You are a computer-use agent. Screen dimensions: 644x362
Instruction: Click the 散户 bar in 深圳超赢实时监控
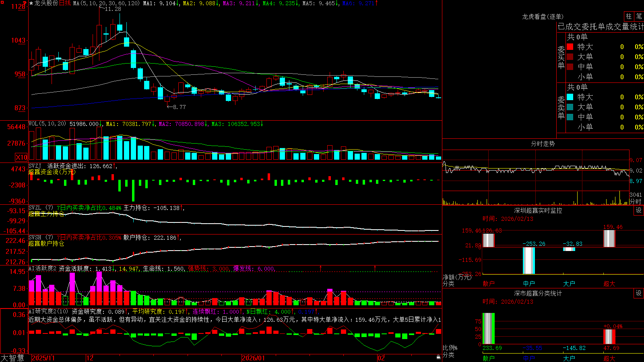tap(488, 240)
